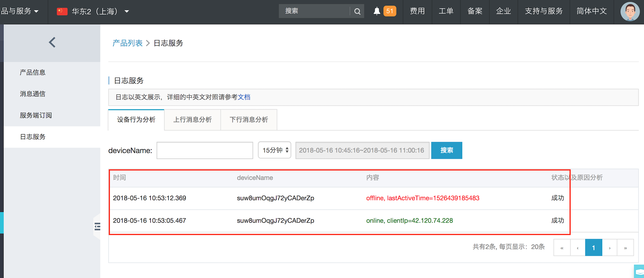This screenshot has height=278, width=644.
Task: Click timestamp 2018-05-16 10:53:05.467
Action: [150, 221]
